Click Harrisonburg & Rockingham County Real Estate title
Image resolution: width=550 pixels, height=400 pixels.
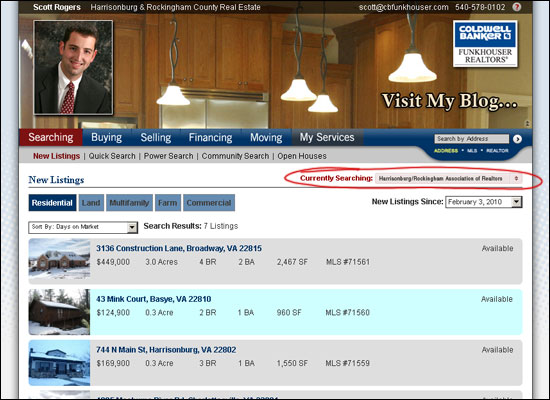click(175, 7)
